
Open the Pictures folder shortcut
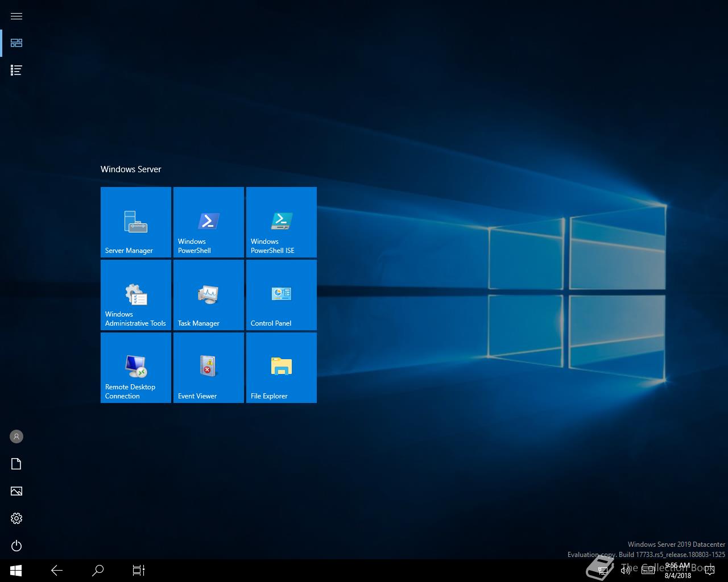[16, 491]
